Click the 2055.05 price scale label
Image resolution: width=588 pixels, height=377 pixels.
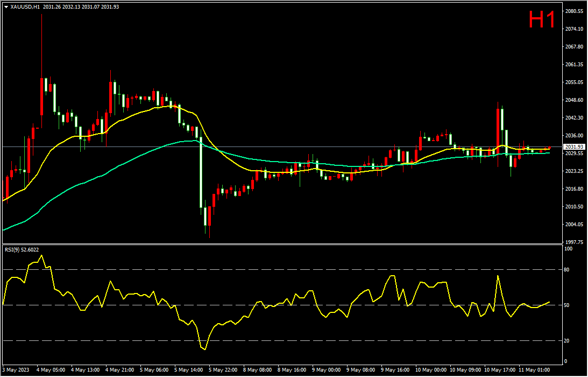(574, 82)
